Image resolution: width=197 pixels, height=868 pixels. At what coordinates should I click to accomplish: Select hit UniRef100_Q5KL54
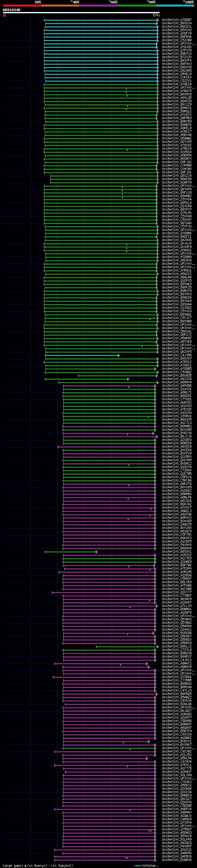[177, 758]
